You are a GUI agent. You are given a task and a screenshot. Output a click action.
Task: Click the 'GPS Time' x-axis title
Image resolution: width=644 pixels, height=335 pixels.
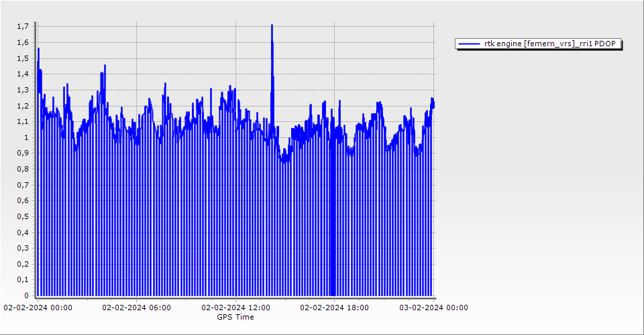[x=235, y=317]
